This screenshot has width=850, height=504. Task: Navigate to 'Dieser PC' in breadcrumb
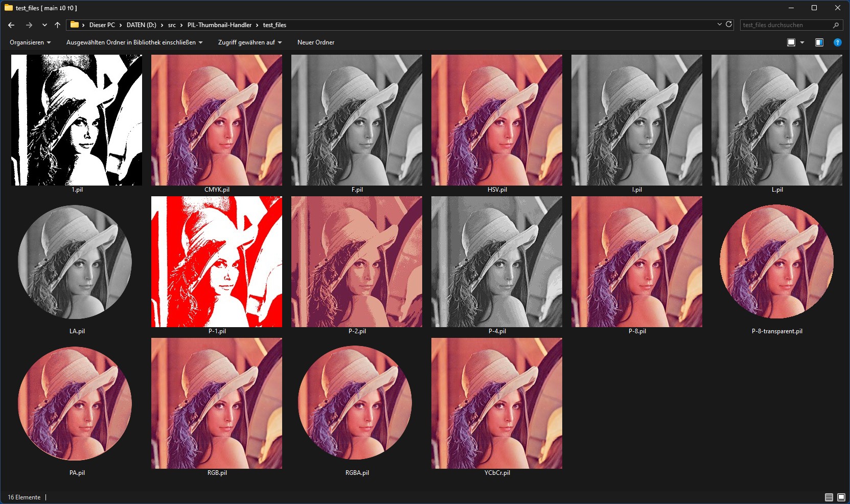tap(102, 25)
